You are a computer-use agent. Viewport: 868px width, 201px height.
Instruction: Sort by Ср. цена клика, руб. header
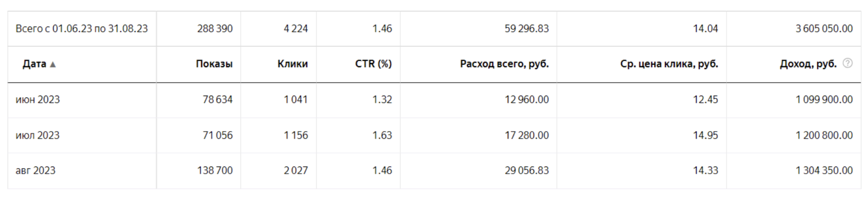point(669,64)
